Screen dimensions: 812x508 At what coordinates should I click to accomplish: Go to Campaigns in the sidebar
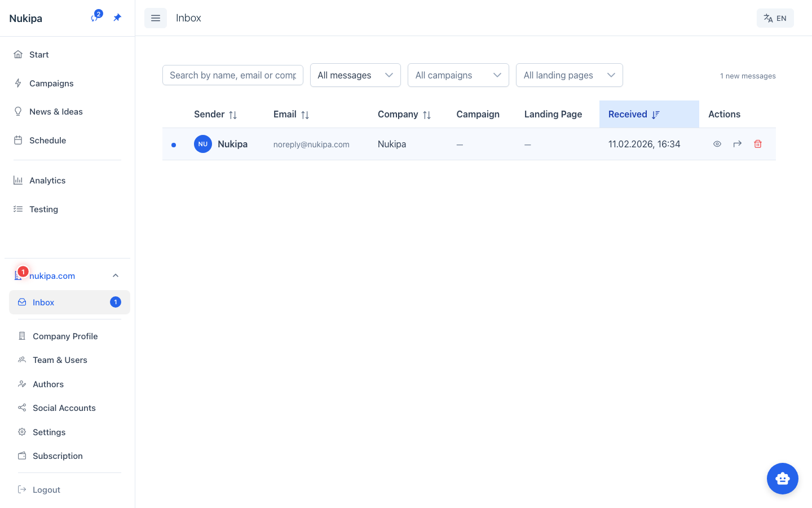[x=51, y=84]
